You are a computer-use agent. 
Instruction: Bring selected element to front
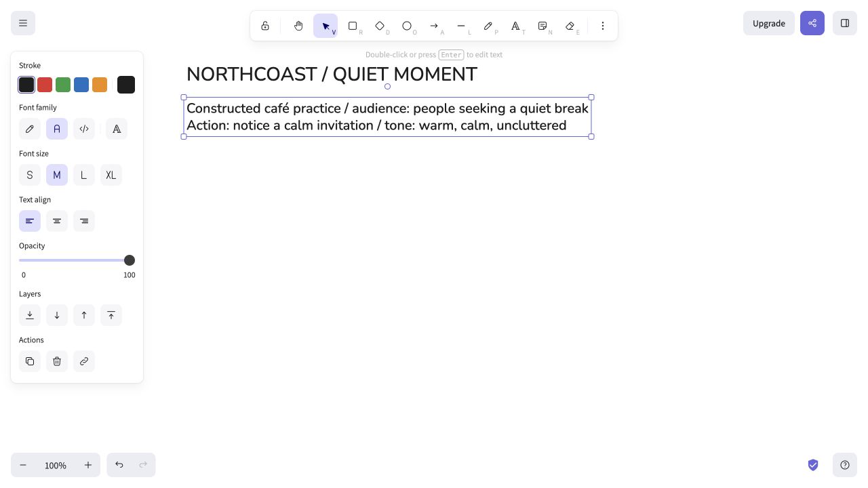click(x=111, y=315)
